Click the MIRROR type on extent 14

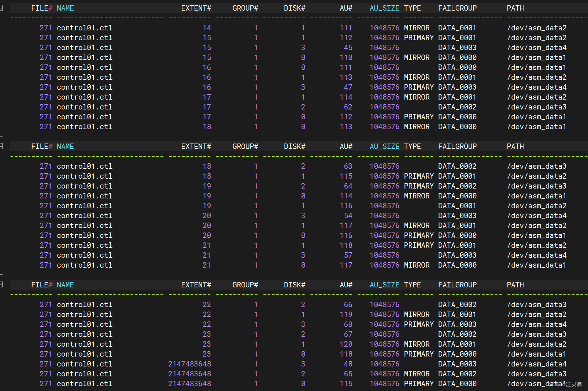point(417,27)
